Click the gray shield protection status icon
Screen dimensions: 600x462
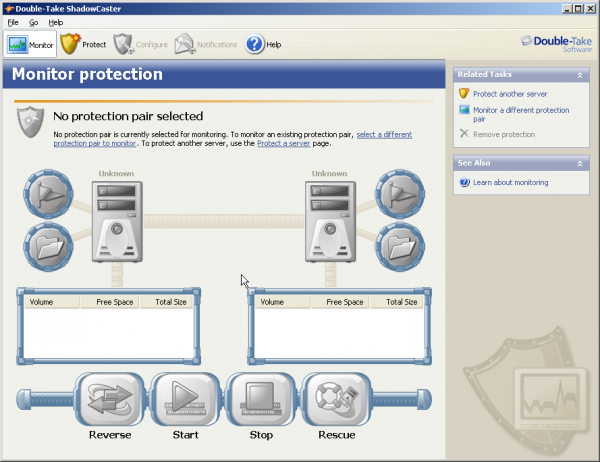pos(30,122)
